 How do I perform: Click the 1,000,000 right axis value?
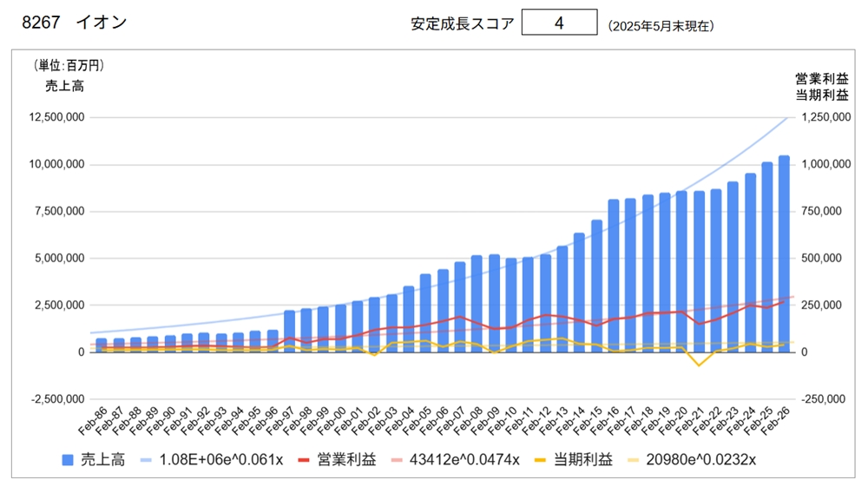pyautogui.click(x=826, y=164)
